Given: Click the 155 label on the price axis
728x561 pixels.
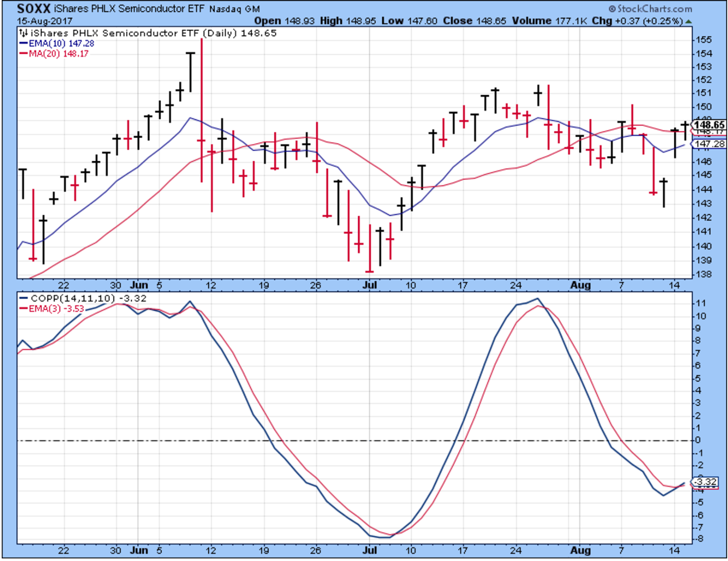Looking at the screenshot, I should [x=703, y=40].
